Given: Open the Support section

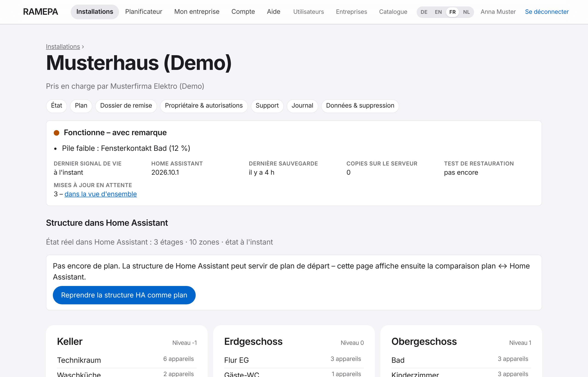Looking at the screenshot, I should coord(267,106).
